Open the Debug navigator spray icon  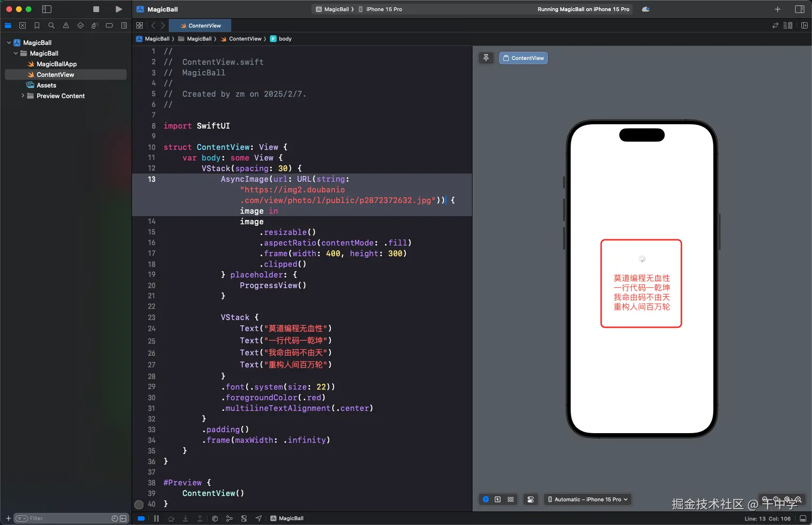coord(95,26)
